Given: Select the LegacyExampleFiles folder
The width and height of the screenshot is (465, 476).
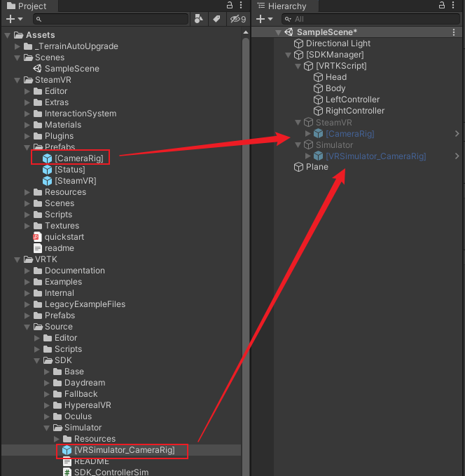Looking at the screenshot, I should (x=79, y=304).
